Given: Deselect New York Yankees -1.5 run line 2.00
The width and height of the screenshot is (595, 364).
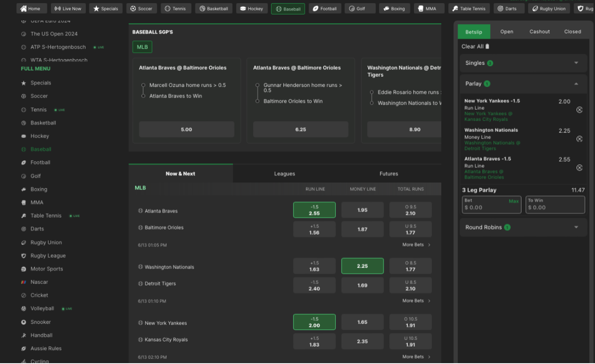Looking at the screenshot, I should click(x=314, y=322).
